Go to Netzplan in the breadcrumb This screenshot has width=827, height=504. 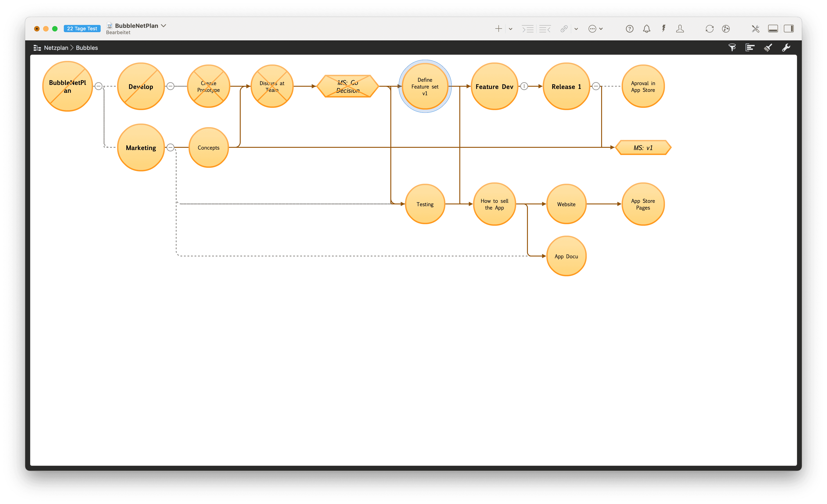tap(56, 48)
